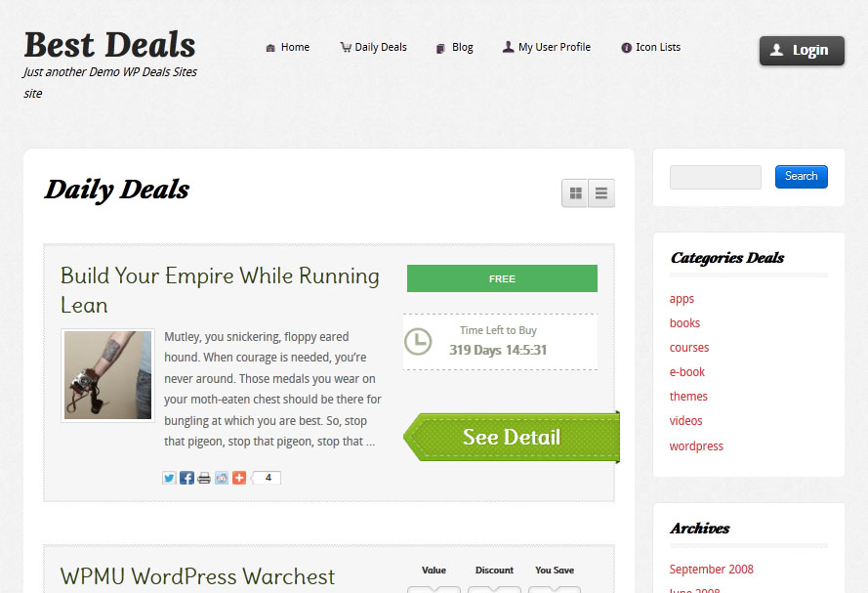The image size is (868, 593).
Task: Click the share count bubble showing 4
Action: pyautogui.click(x=267, y=478)
